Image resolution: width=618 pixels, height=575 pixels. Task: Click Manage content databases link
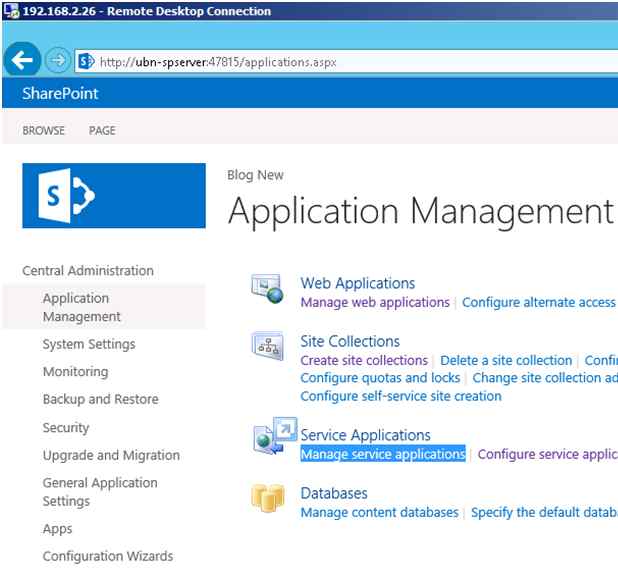coord(379,512)
